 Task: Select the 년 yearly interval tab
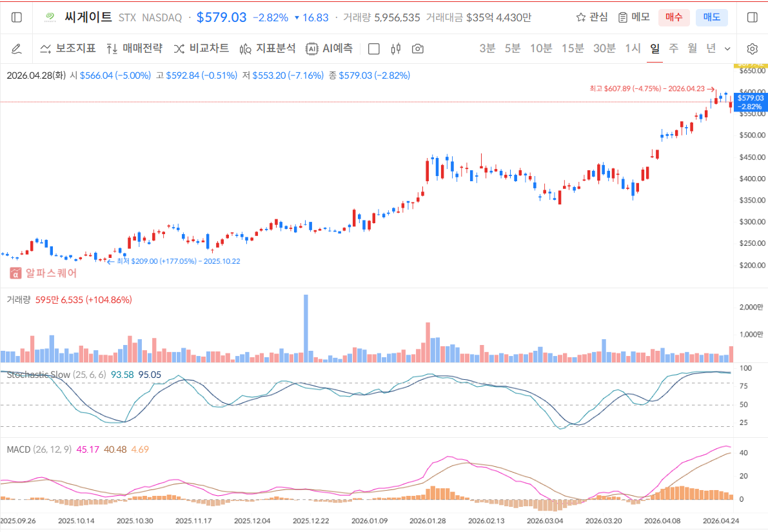(x=711, y=48)
